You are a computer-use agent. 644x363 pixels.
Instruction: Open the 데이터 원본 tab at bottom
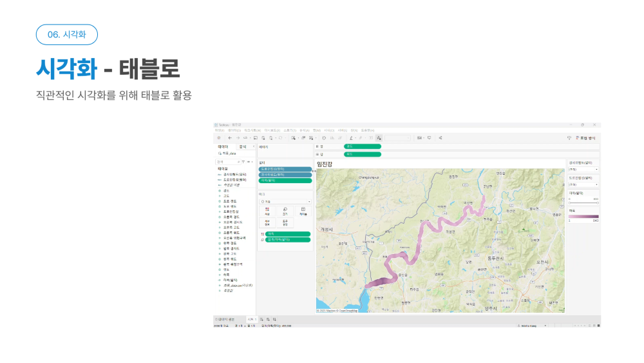coord(225,319)
